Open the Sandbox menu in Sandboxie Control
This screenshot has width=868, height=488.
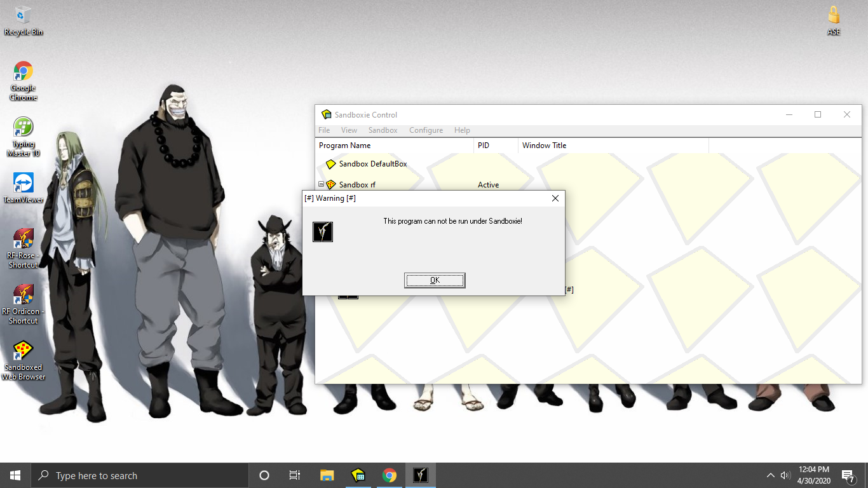383,130
